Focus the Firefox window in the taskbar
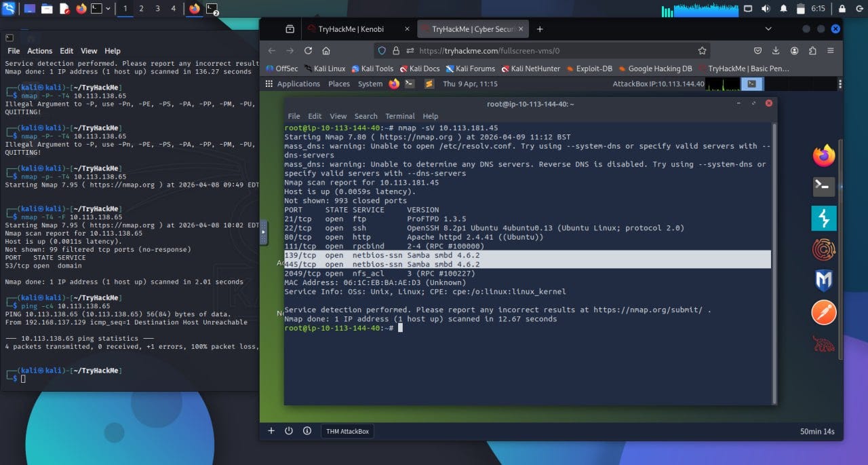Screen dimensions: 868x465 (x=195, y=9)
